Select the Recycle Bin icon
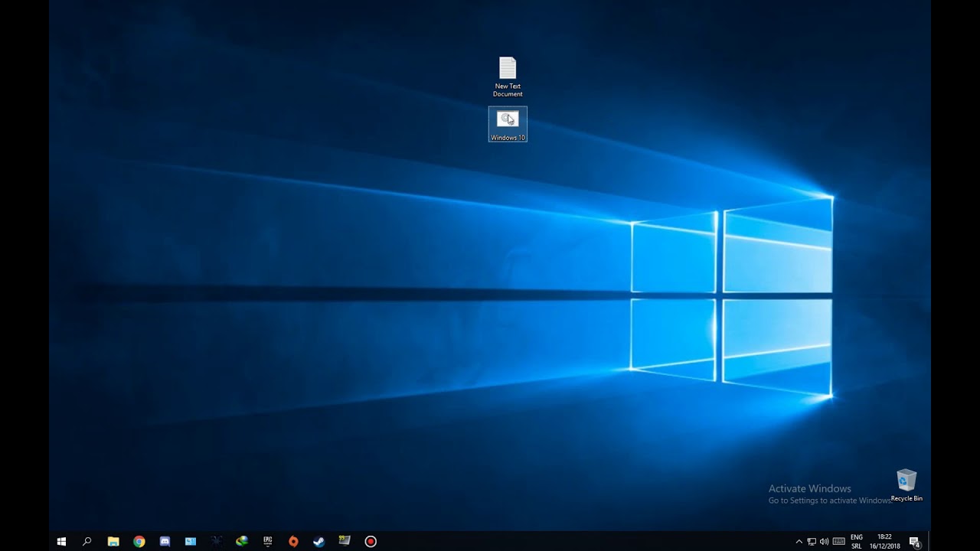The image size is (980, 551). [x=906, y=485]
